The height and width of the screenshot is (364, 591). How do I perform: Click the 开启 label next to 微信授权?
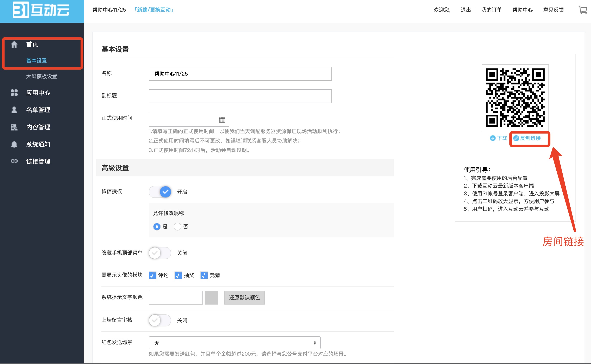point(182,192)
